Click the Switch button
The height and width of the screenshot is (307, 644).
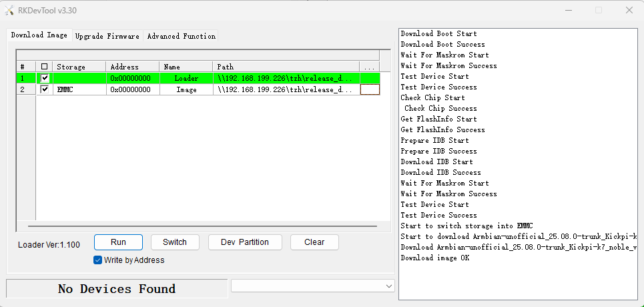pyautogui.click(x=175, y=242)
